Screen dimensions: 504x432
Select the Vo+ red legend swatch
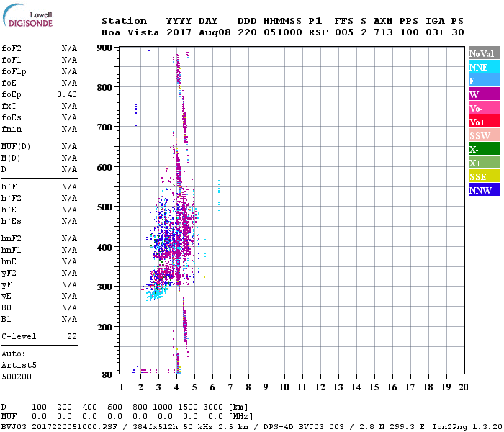(484, 122)
